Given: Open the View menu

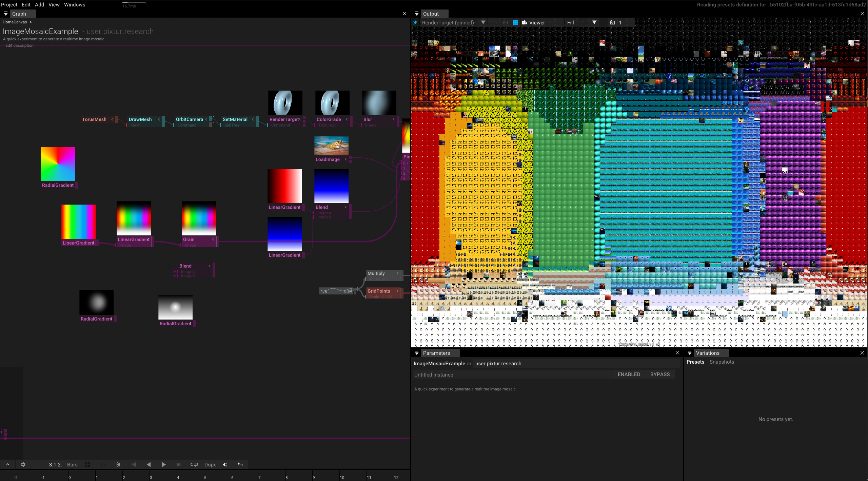Looking at the screenshot, I should tap(54, 4).
